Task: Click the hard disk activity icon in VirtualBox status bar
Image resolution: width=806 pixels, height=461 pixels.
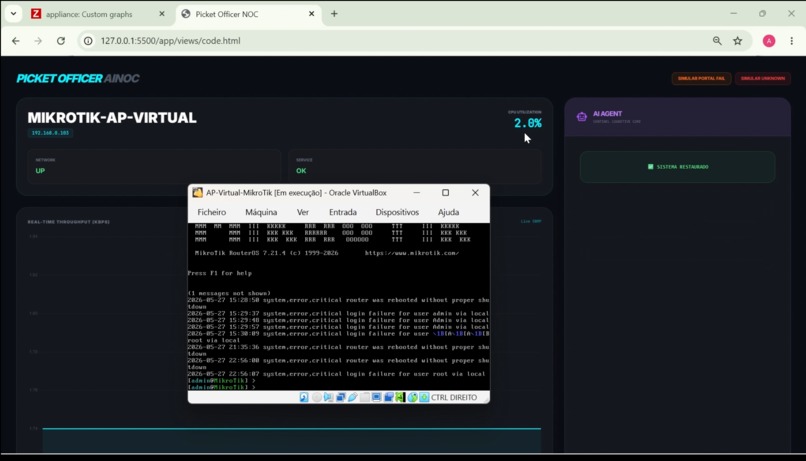Action: [304, 397]
